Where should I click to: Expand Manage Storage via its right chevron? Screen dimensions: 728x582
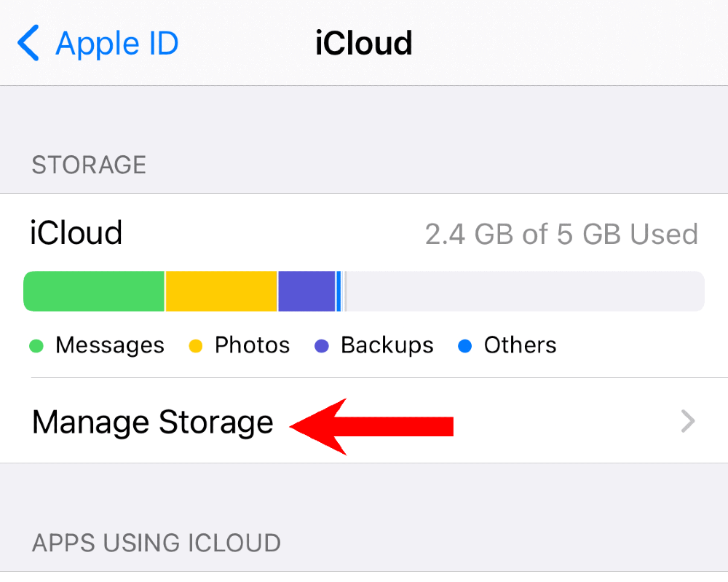pos(687,422)
